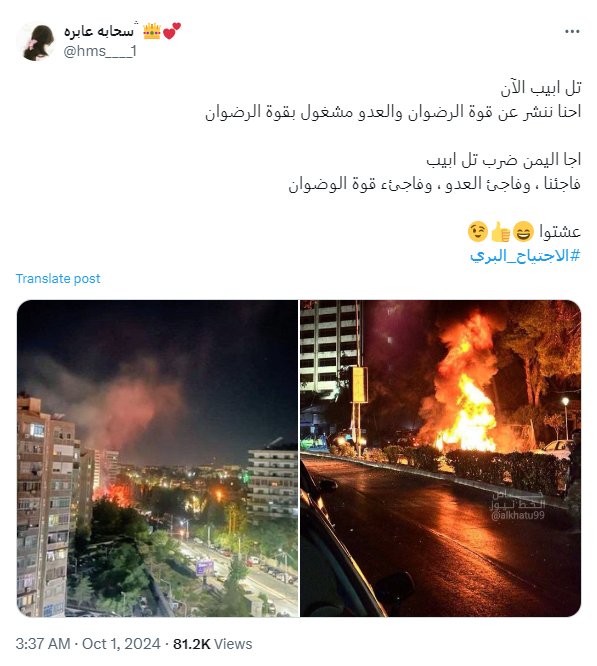
Task: Click the Oct 1, 2024 date
Action: tap(121, 644)
